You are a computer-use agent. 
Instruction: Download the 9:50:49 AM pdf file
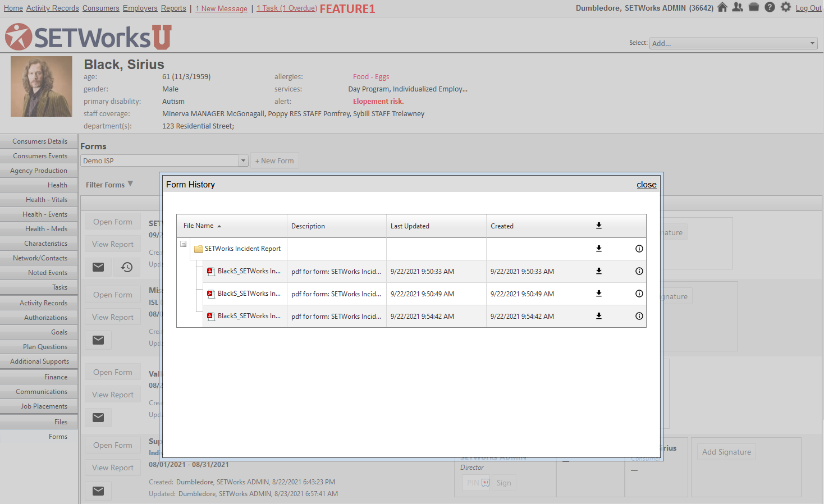[599, 294]
